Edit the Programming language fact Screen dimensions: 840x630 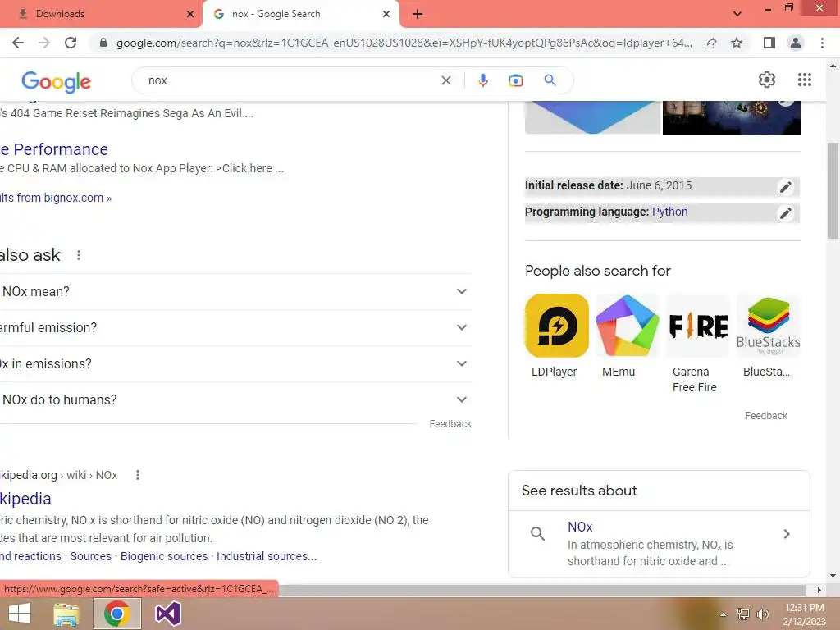pos(785,213)
